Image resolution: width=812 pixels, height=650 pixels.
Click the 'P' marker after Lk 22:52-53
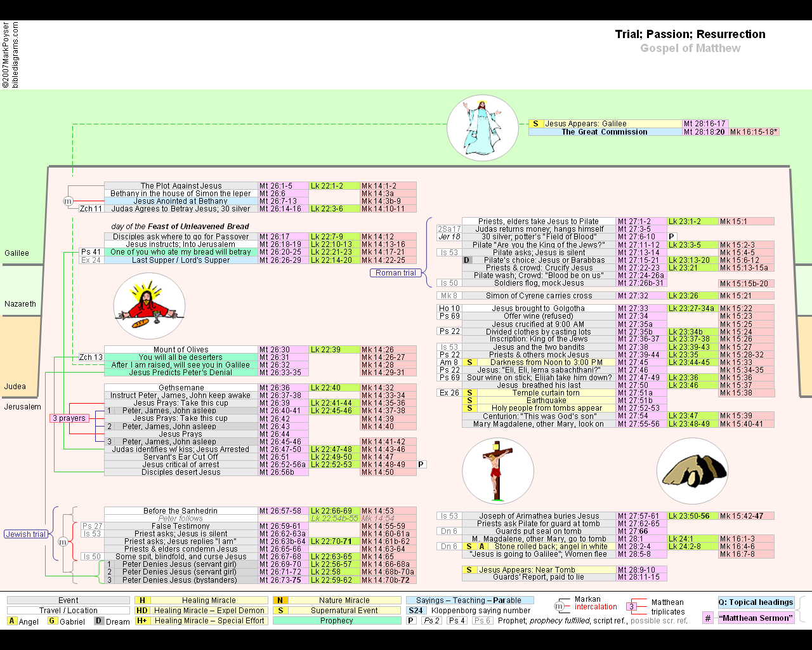click(421, 464)
